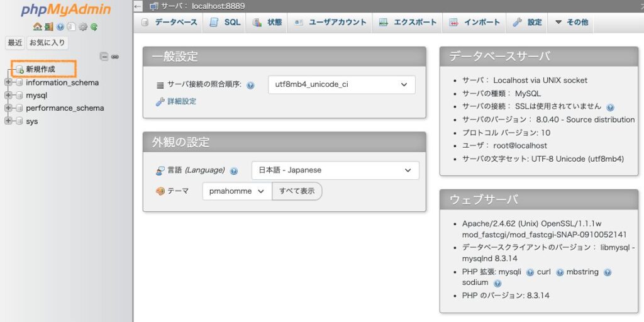Open the 日本語 - Japanese language dropdown
644x322 pixels.
point(335,170)
